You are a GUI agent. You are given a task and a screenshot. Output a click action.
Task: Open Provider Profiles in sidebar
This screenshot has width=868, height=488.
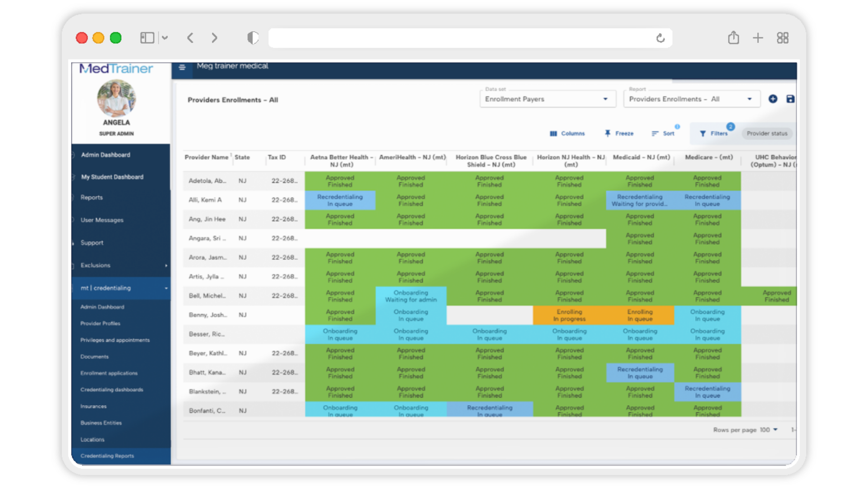pos(100,324)
